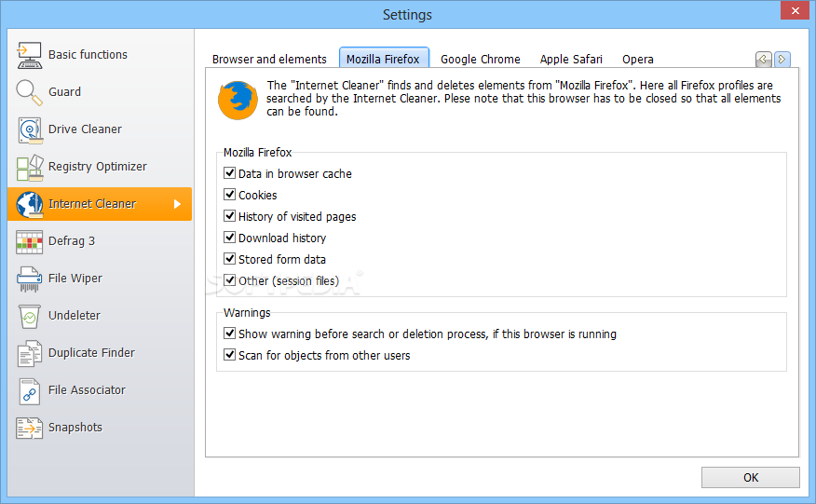This screenshot has width=816, height=504.
Task: Click the Guard magnifier icon
Action: point(29,92)
